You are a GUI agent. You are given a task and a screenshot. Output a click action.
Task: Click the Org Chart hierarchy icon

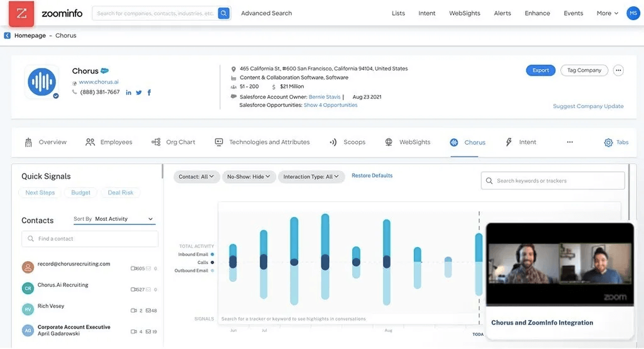point(156,142)
